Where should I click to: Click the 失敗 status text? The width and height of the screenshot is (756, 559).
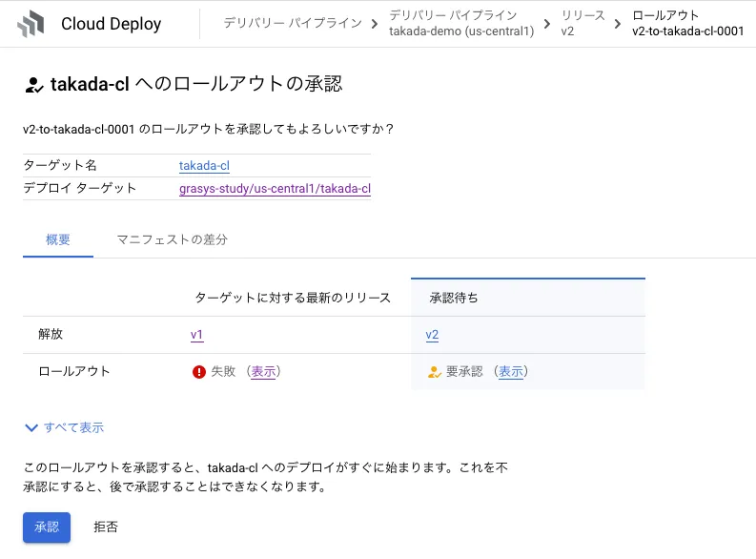[223, 371]
